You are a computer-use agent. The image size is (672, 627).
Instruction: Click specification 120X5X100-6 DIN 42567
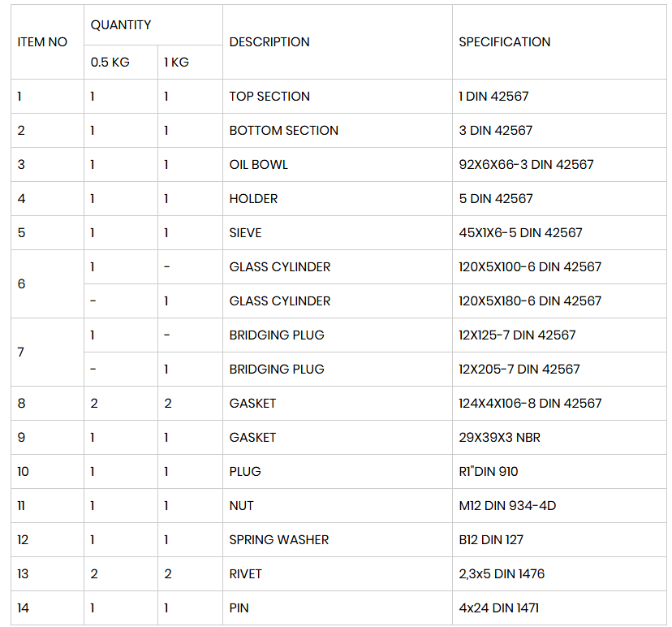530,266
